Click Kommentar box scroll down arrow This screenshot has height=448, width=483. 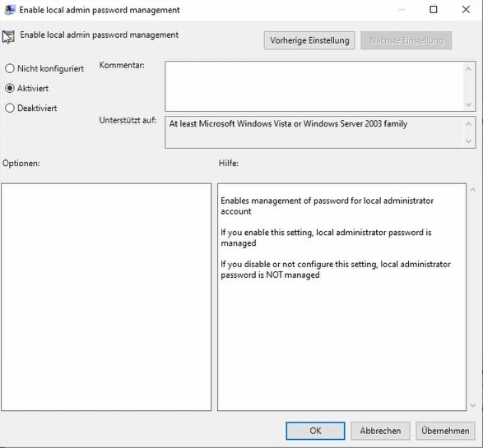[468, 104]
